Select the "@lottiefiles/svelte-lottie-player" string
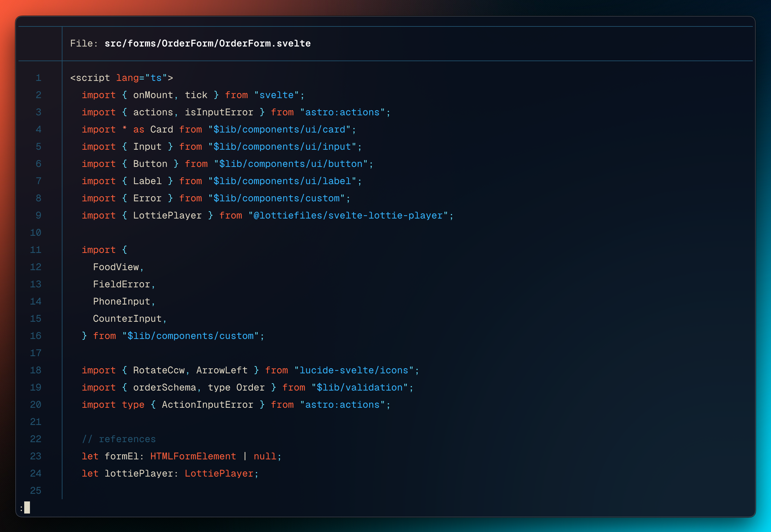771x532 pixels. click(348, 216)
